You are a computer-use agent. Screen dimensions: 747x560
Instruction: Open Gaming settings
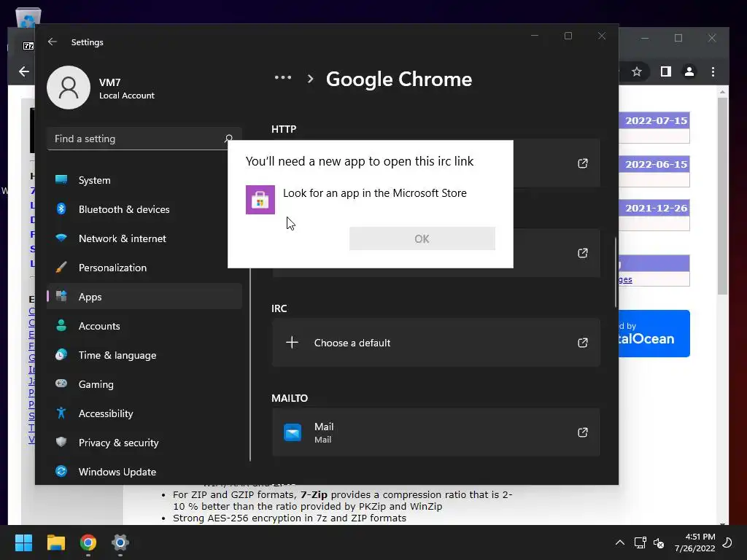coord(144,384)
